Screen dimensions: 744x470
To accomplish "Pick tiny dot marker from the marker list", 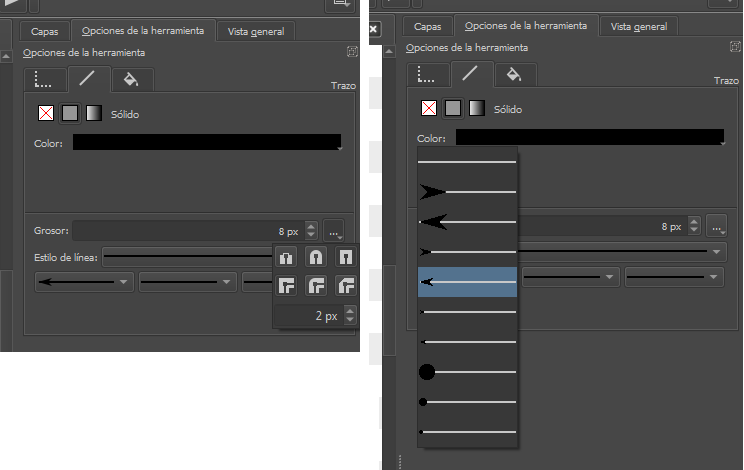I will click(467, 432).
